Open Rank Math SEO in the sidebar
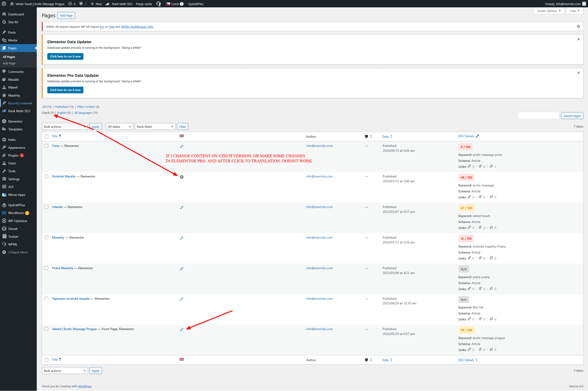Screen dimensions: 588x391 19,111
